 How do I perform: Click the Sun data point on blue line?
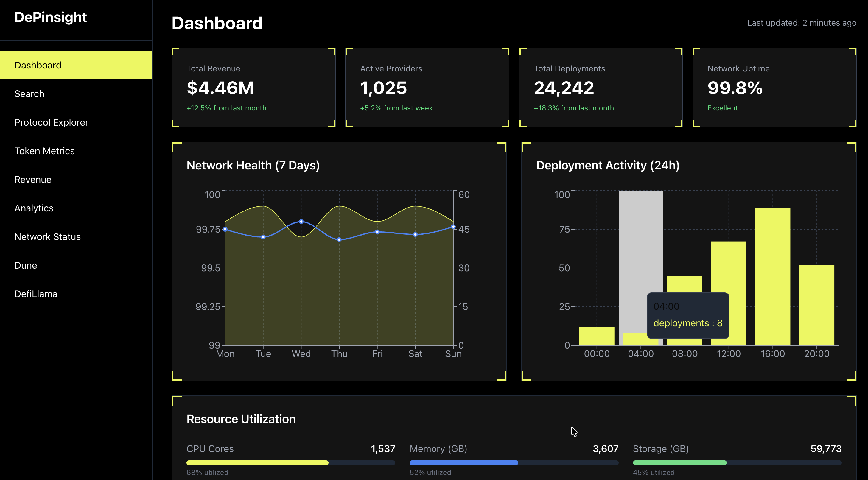click(453, 227)
